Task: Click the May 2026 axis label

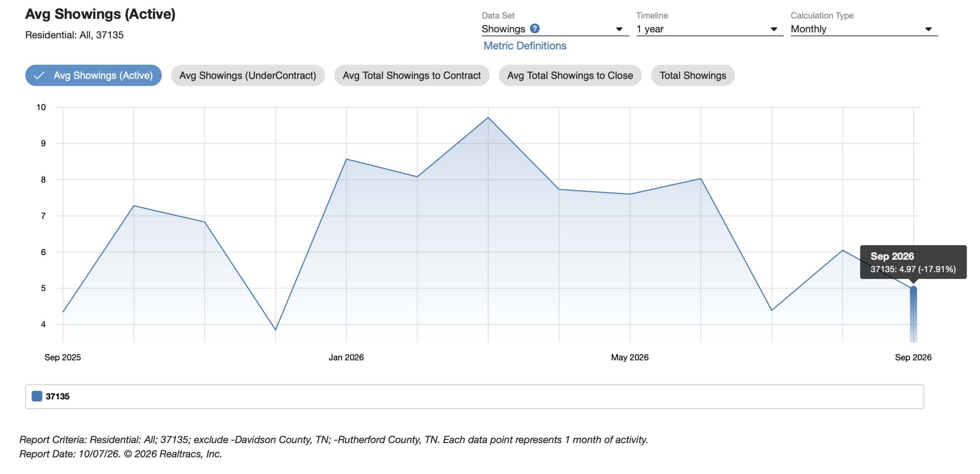Action: point(630,357)
